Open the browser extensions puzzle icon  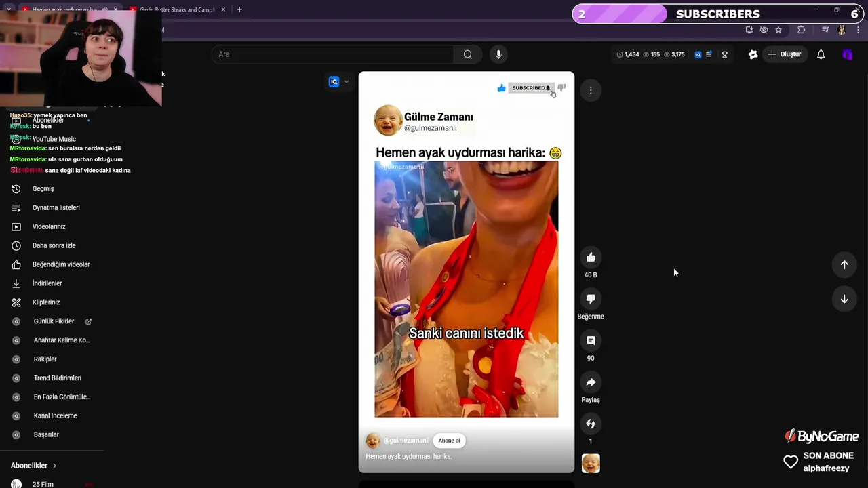[802, 30]
